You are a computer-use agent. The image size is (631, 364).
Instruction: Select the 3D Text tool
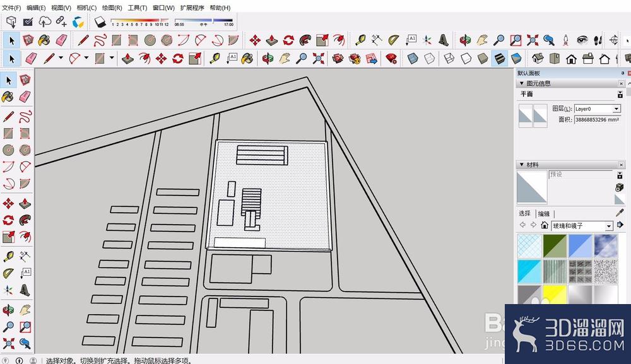click(25, 290)
